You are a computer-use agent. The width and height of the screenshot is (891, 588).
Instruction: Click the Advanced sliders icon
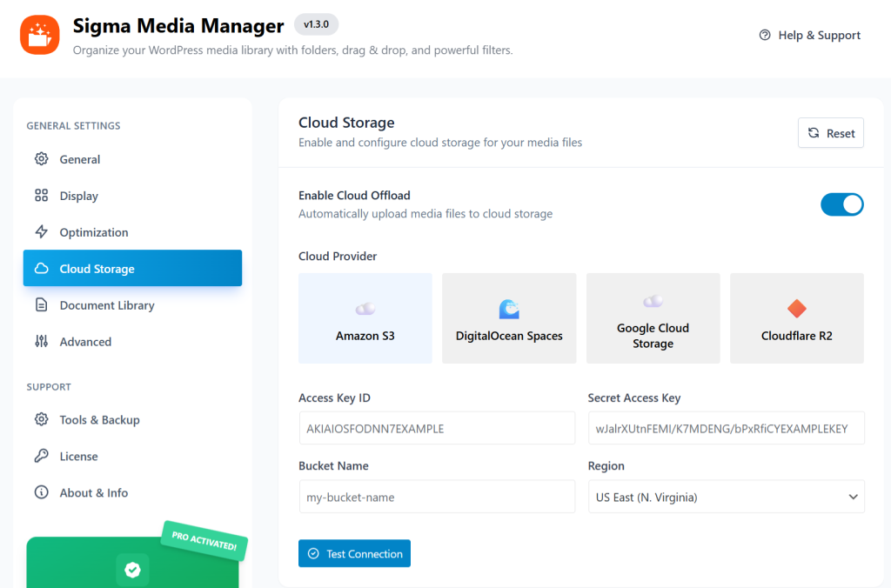click(x=42, y=341)
